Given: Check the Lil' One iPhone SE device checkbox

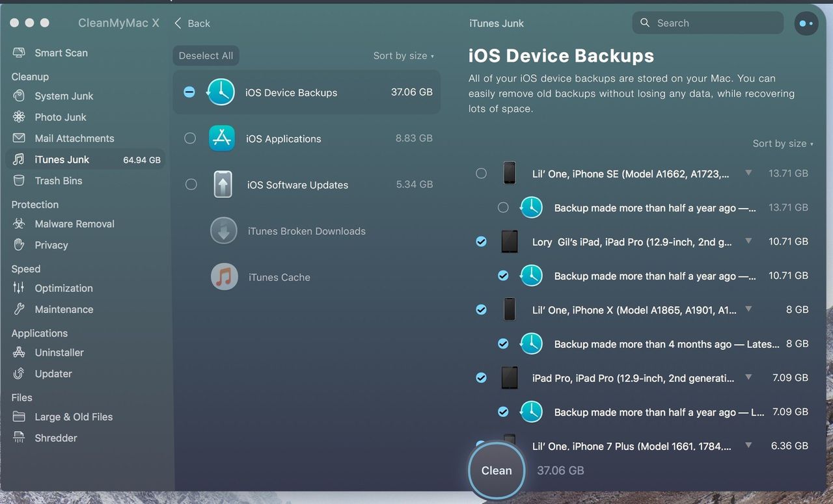Looking at the screenshot, I should (x=481, y=173).
